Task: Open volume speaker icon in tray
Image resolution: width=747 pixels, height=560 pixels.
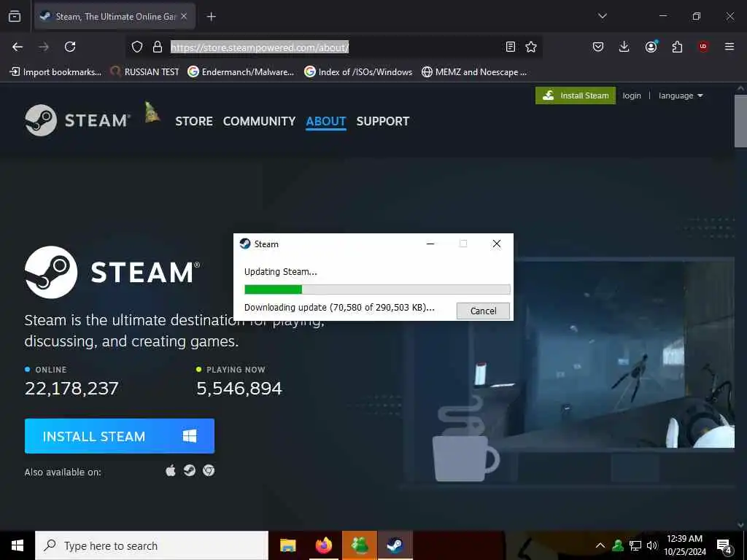Action: 652,545
